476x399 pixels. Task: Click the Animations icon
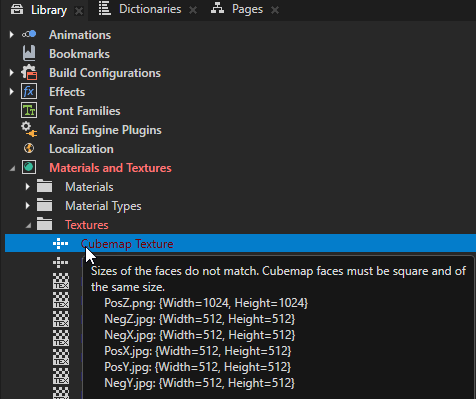pos(29,34)
